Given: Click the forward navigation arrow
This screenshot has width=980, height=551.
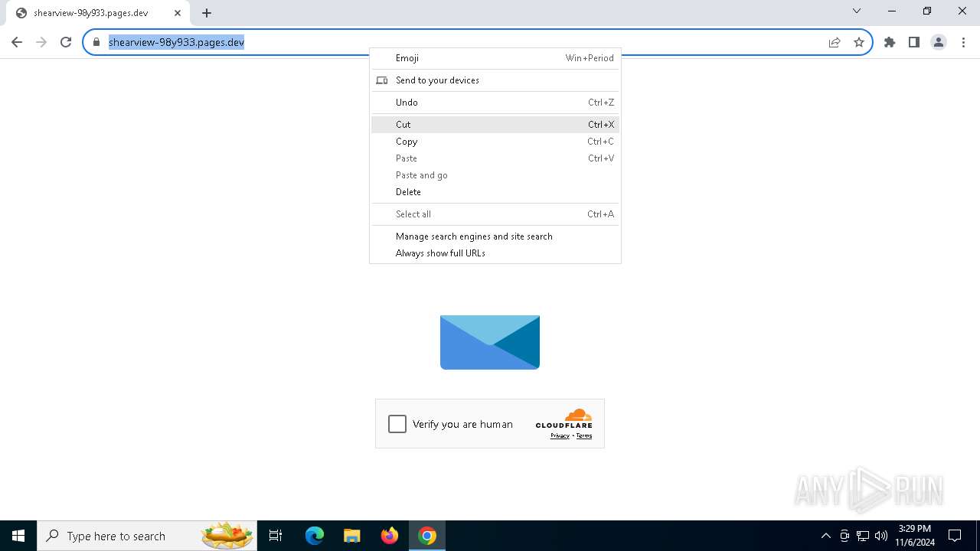Looking at the screenshot, I should (x=41, y=42).
